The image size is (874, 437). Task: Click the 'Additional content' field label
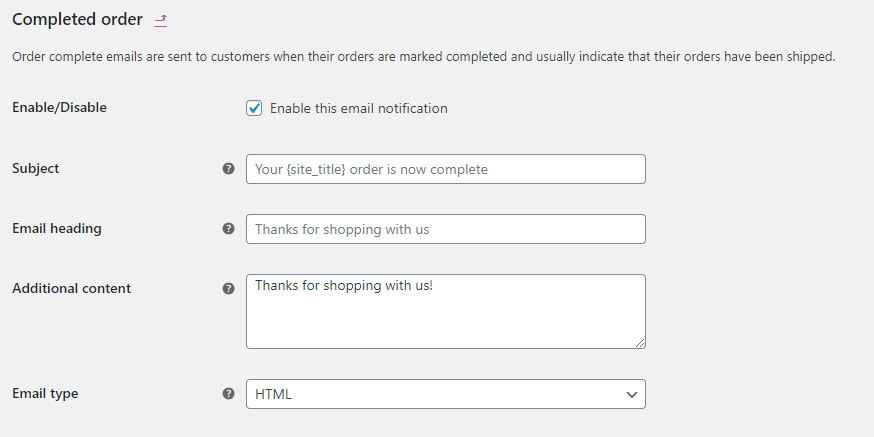click(x=71, y=289)
